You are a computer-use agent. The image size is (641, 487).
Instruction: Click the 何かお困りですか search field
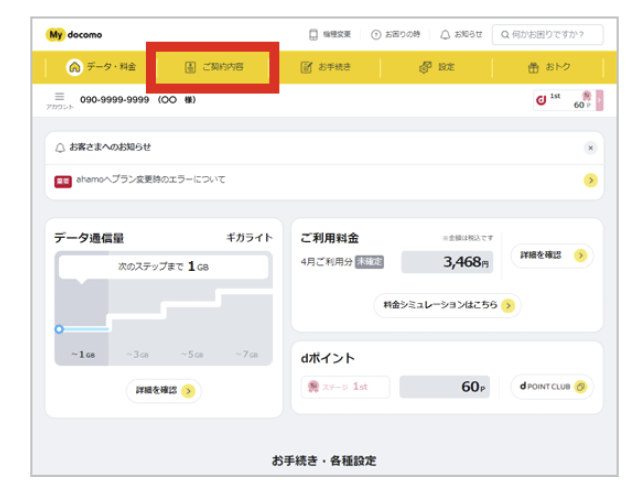tap(547, 34)
